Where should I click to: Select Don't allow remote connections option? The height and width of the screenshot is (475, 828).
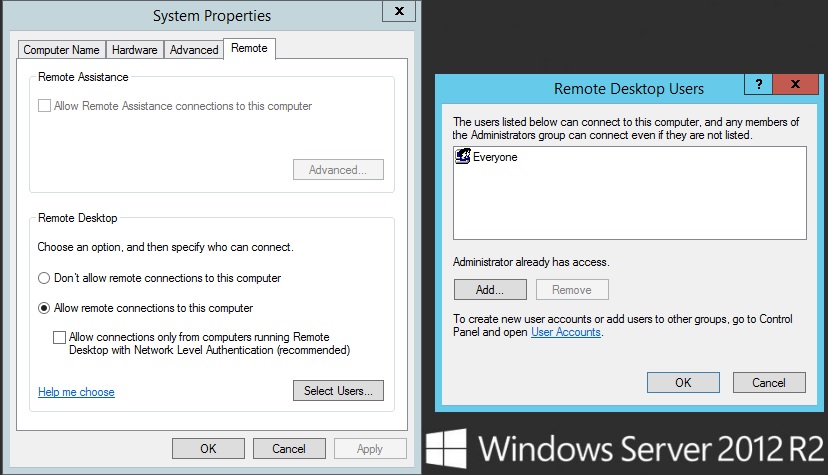pos(44,278)
